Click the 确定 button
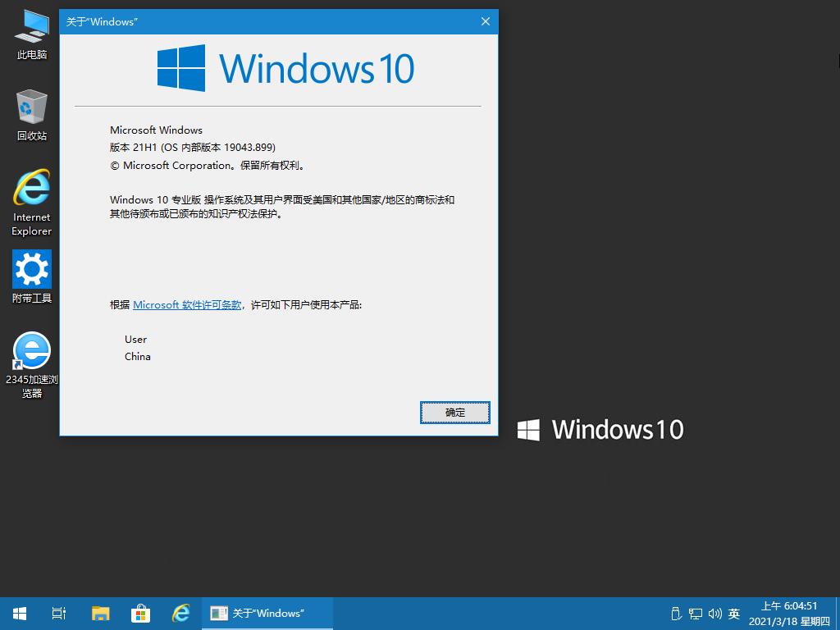This screenshot has width=840, height=630. (454, 413)
